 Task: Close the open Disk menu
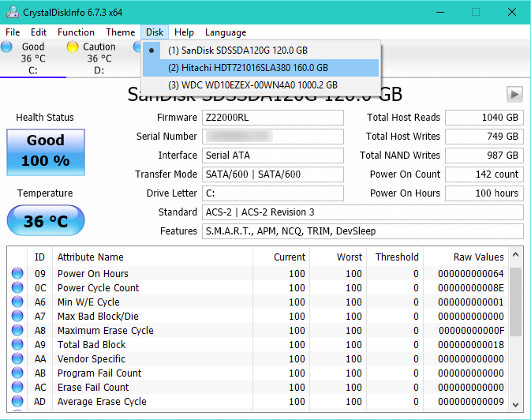coord(155,32)
